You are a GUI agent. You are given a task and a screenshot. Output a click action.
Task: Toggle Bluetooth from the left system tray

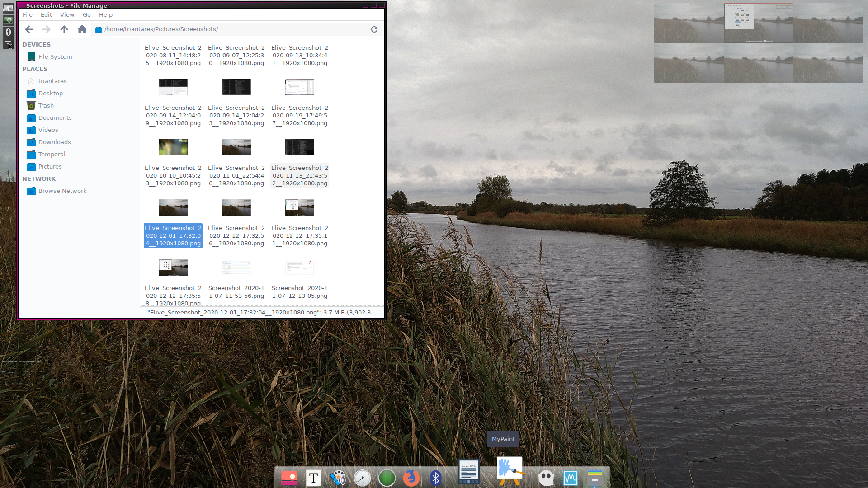[x=8, y=32]
